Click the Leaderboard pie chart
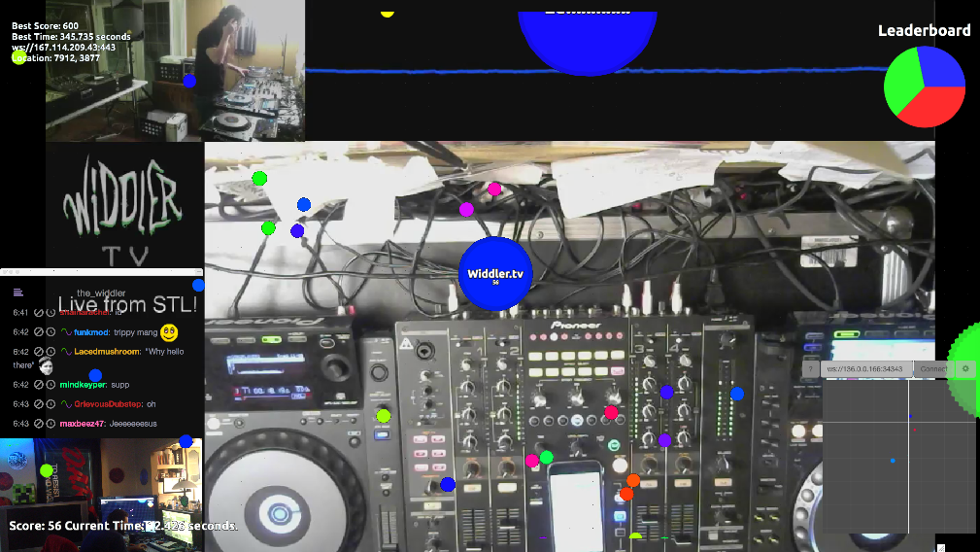Screen dimensions: 980x552 pyautogui.click(x=925, y=86)
